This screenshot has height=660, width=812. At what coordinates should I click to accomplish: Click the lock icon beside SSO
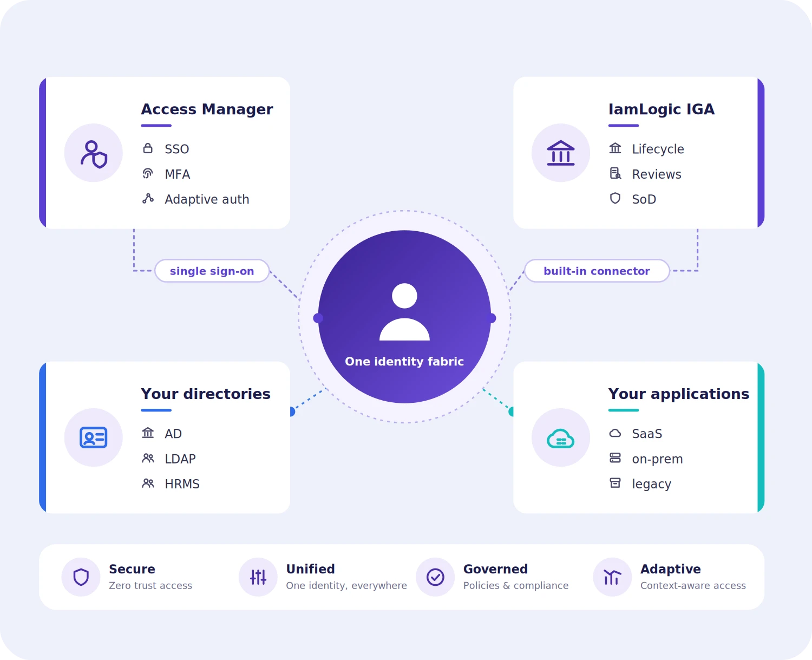click(x=148, y=148)
